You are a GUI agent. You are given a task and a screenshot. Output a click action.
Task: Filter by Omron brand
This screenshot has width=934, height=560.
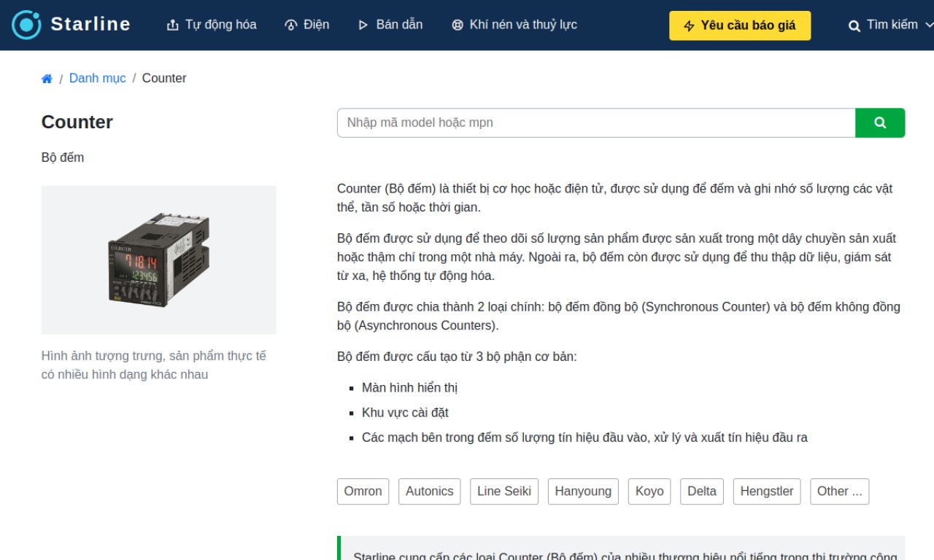coord(363,491)
